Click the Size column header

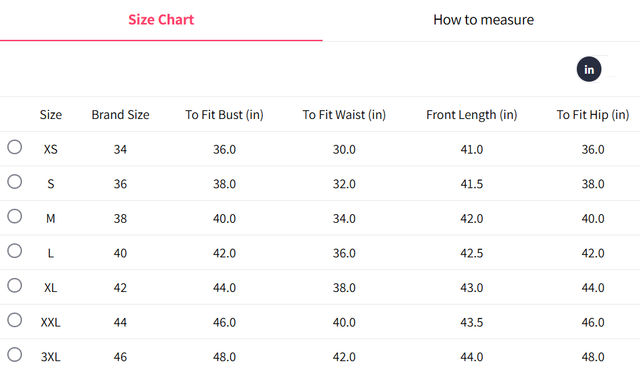(x=51, y=115)
